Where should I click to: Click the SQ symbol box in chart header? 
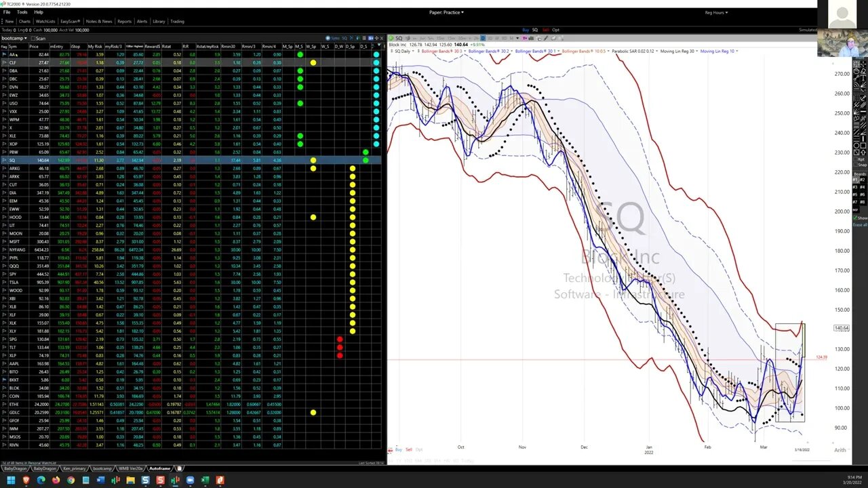coord(399,38)
